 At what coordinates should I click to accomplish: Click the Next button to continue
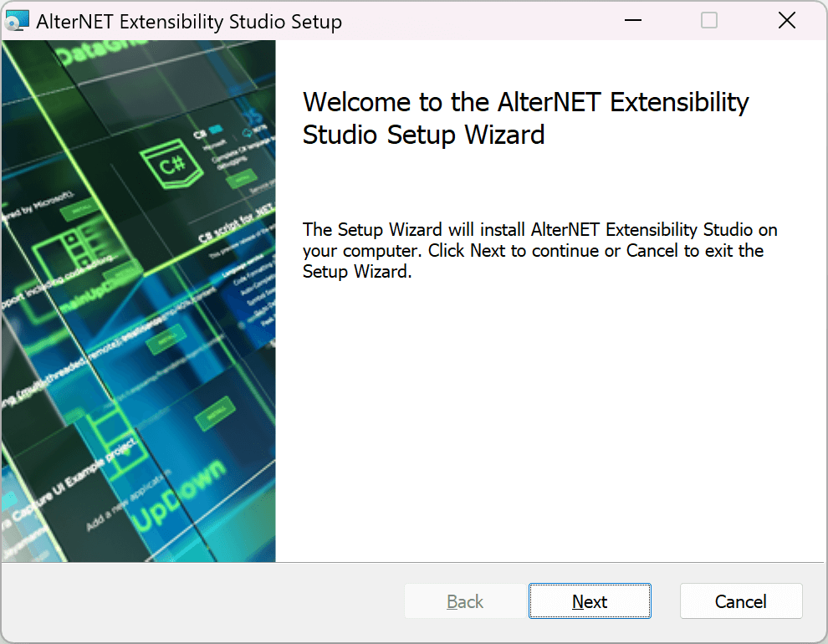pos(590,601)
